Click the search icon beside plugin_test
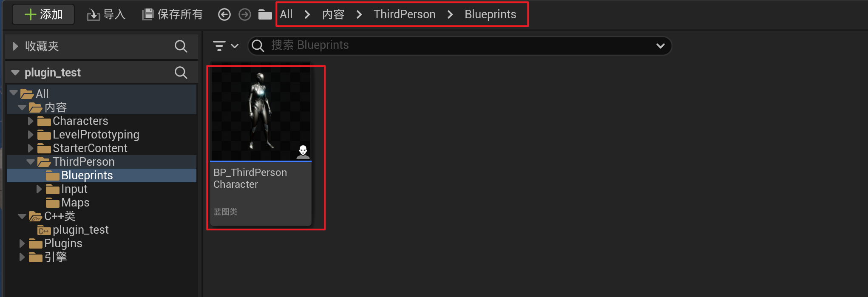Viewport: 868px width, 297px height. (181, 73)
